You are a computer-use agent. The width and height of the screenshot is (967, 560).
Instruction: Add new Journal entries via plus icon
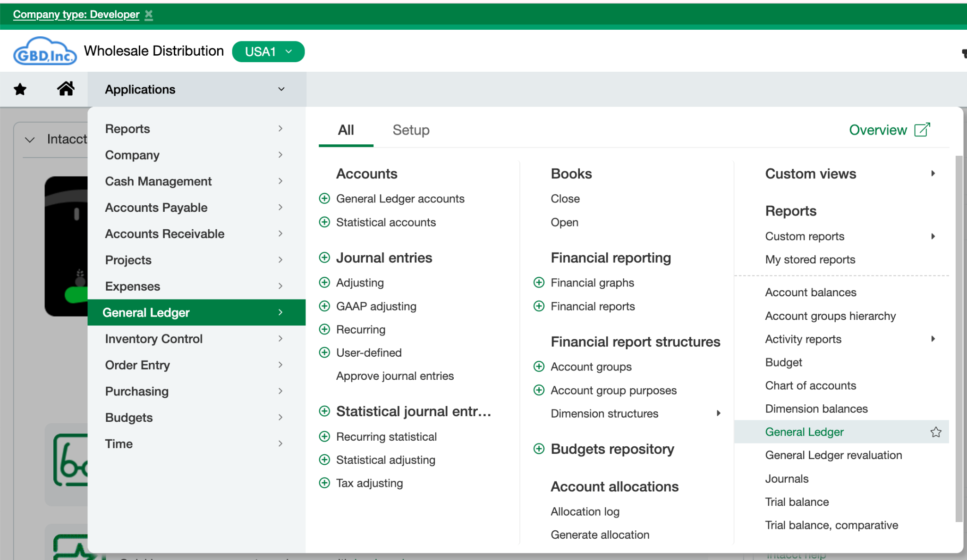[x=324, y=258]
